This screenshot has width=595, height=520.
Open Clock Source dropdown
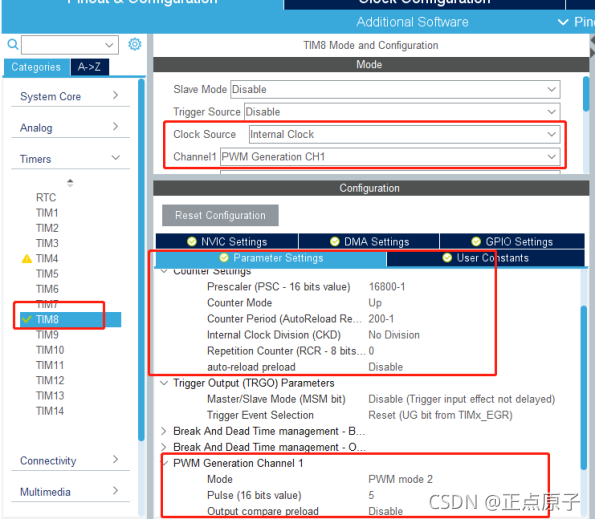coord(404,134)
